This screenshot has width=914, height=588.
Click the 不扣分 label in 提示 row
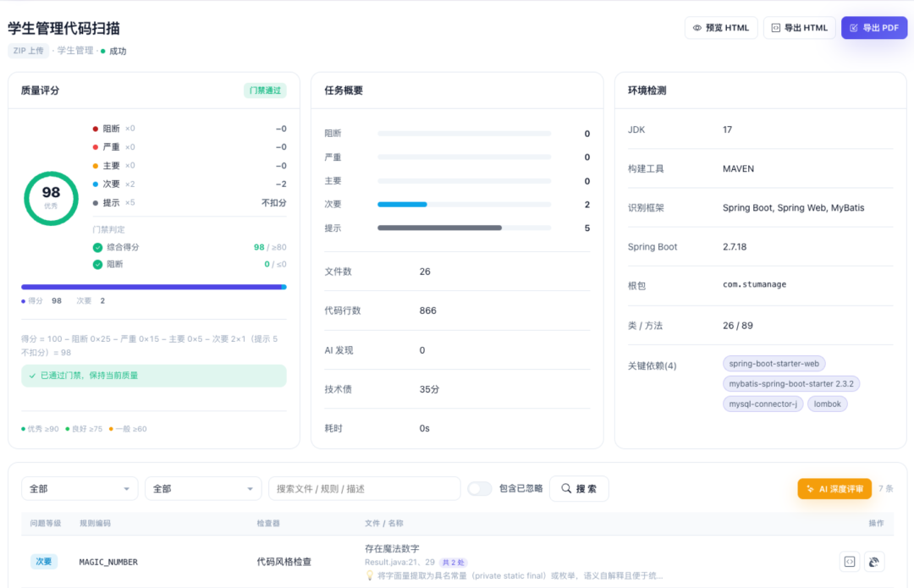tap(273, 203)
